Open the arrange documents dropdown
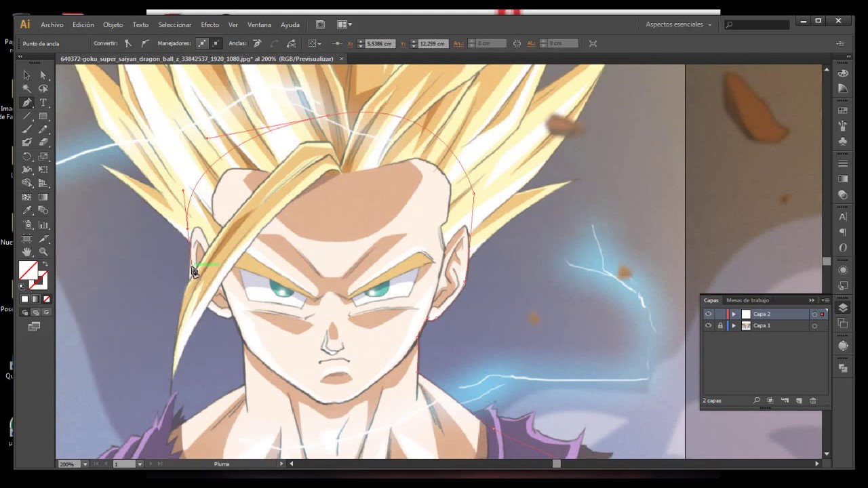 pyautogui.click(x=344, y=24)
